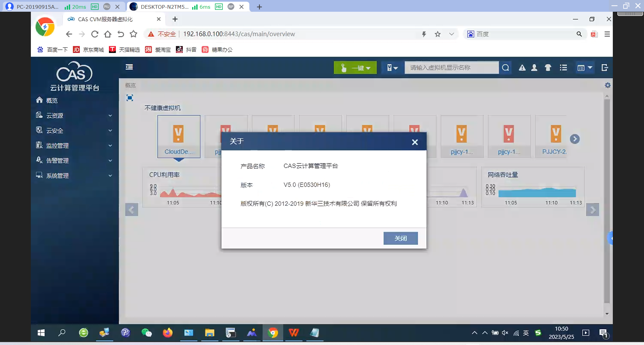The height and width of the screenshot is (345, 644).
Task: Toggle the sidebar collapse menu icon
Action: point(129,67)
